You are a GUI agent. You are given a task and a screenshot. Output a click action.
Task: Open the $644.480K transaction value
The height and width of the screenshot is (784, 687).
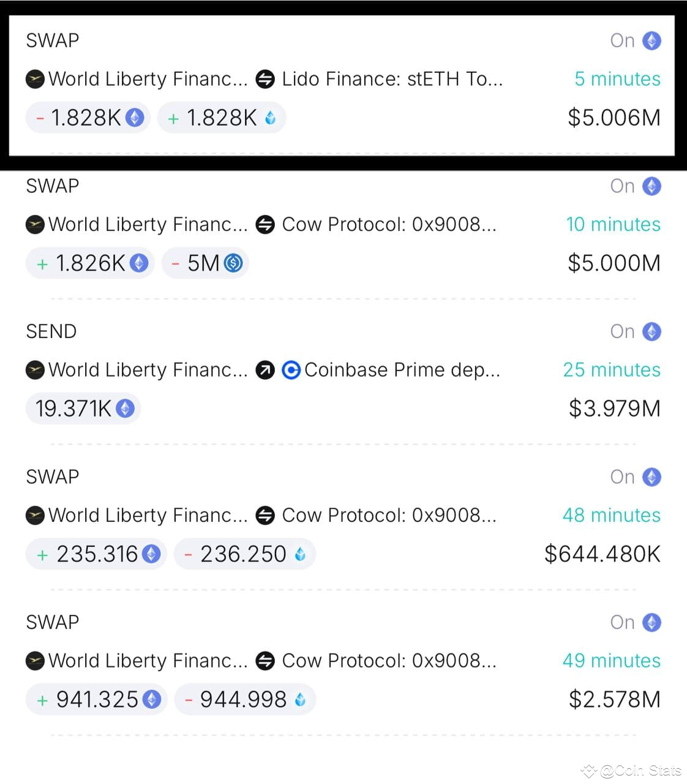603,554
